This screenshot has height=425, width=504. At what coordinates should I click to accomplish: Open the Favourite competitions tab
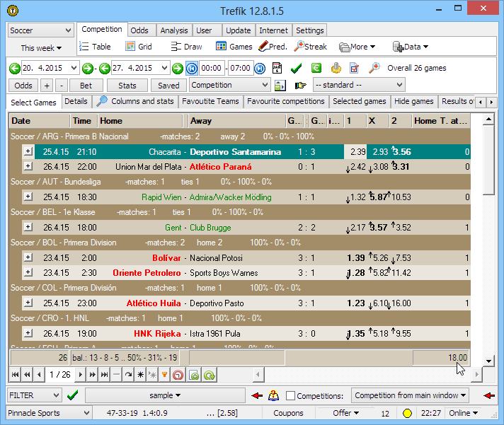[x=285, y=102]
